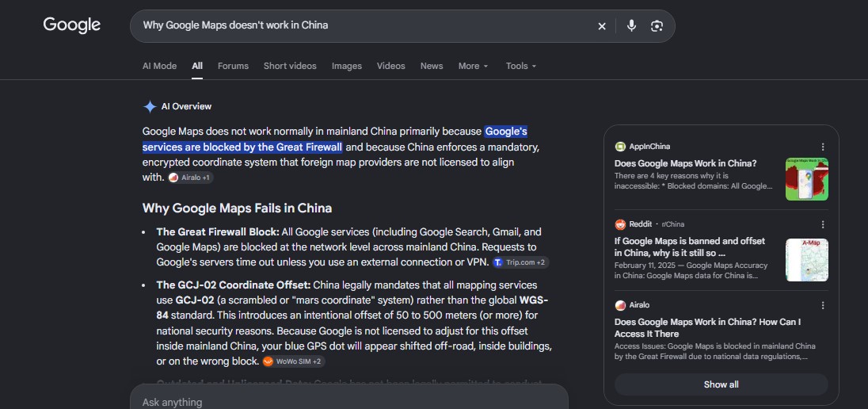Screen dimensions: 868x409
Task: Switch to the Images tab
Action: 347,66
